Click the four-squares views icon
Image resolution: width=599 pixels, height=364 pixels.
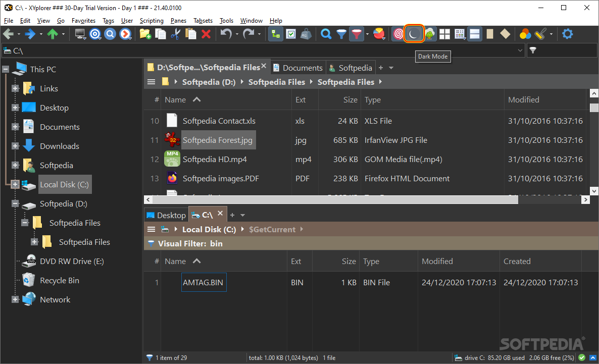point(444,34)
